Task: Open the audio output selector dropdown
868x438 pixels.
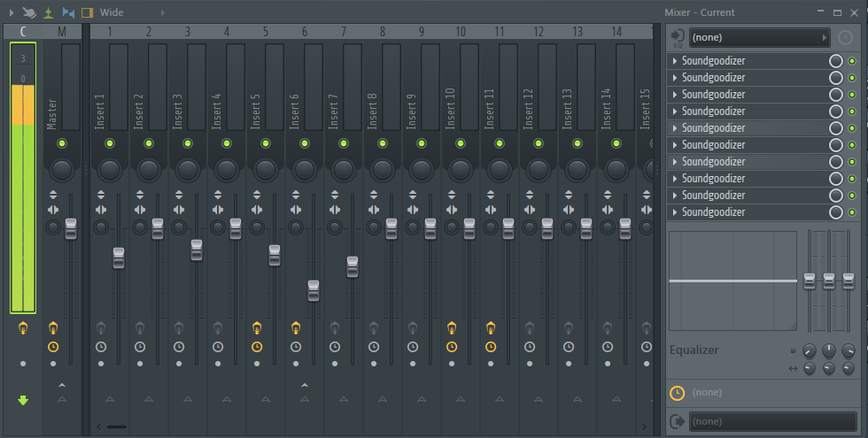Action: pos(772,421)
